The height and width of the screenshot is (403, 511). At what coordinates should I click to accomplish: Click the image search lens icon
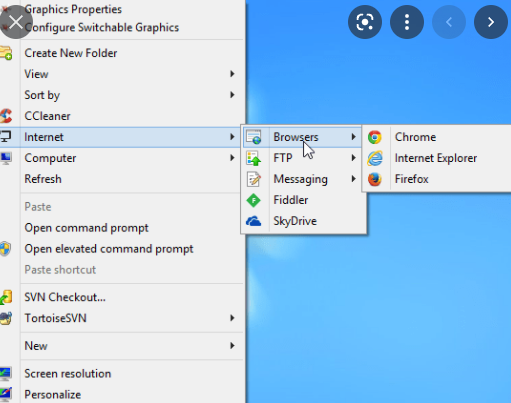365,22
